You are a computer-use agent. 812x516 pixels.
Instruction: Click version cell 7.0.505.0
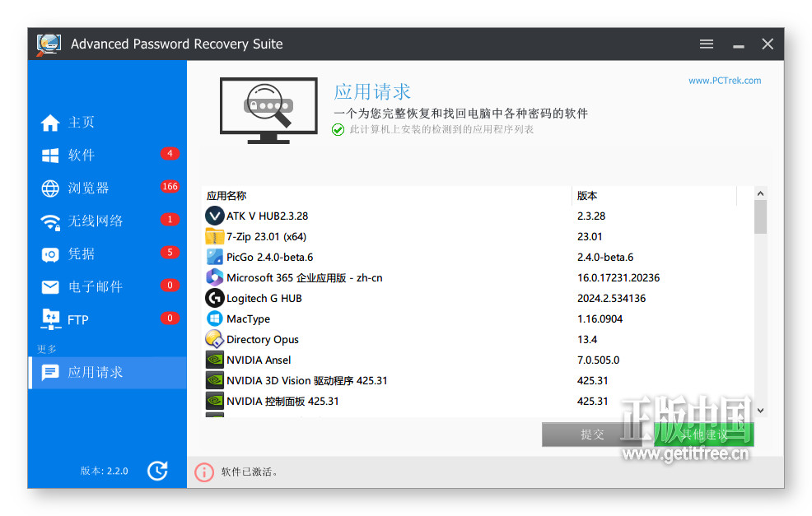click(598, 360)
